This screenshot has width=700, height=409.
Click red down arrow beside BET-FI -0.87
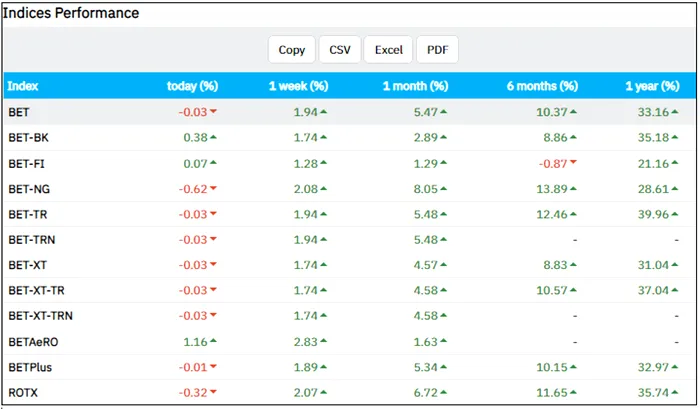573,163
